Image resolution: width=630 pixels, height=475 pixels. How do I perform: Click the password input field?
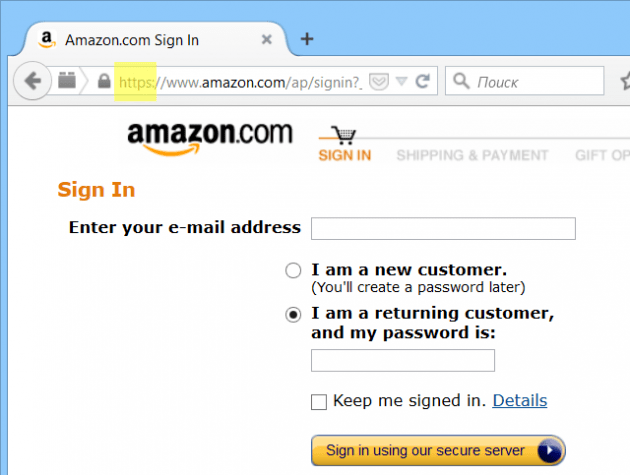(403, 360)
